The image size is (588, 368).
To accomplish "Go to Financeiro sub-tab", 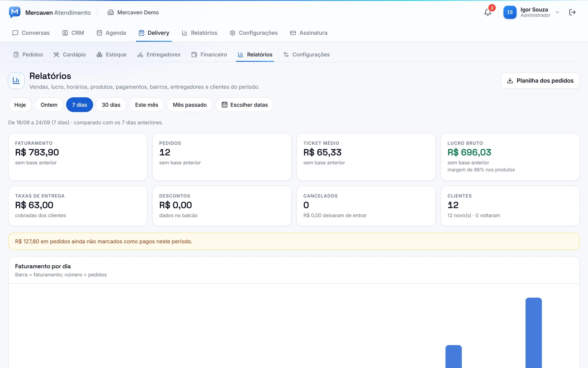I will [209, 54].
